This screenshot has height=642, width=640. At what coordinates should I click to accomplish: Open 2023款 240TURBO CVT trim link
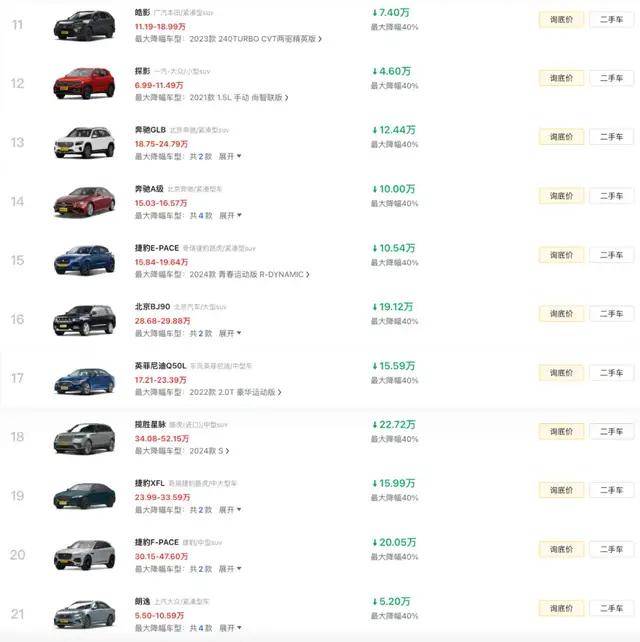255,39
